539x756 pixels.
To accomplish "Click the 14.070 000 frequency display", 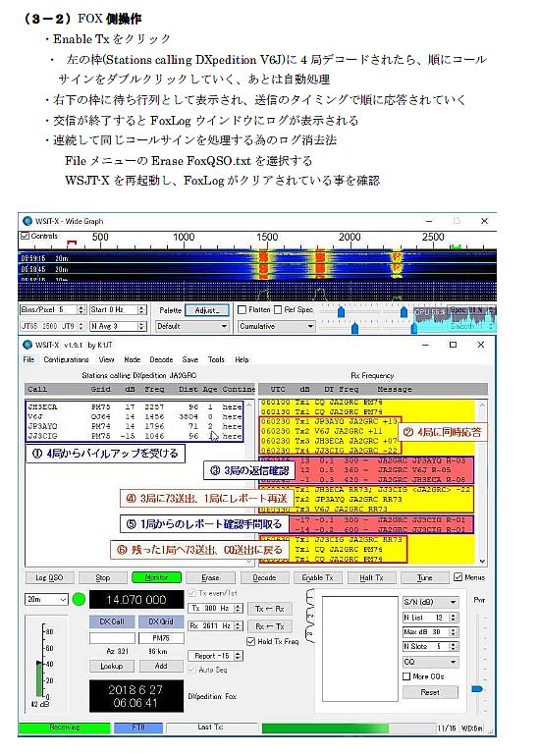I will tap(136, 600).
